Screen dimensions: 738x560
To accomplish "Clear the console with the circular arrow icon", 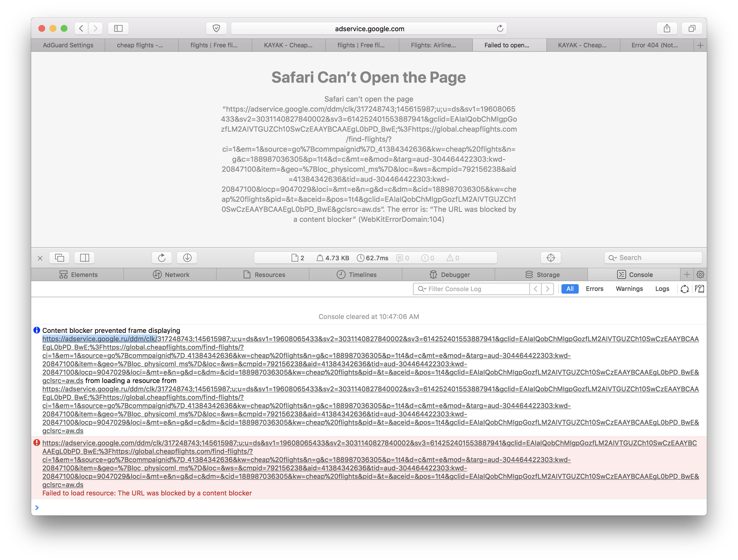I will click(685, 289).
